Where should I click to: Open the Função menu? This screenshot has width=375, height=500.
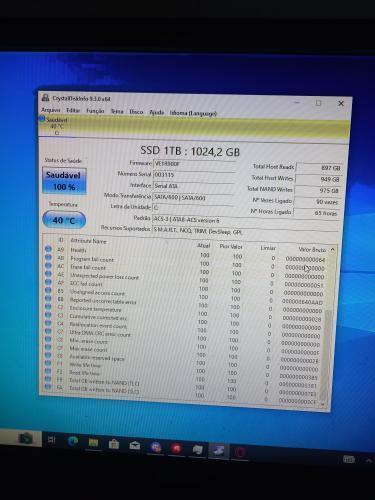[95, 111]
